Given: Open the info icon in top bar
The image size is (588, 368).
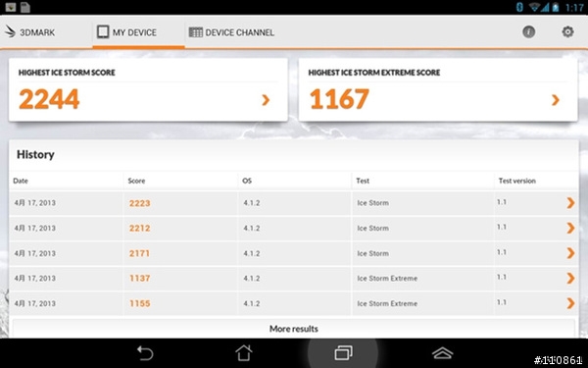Looking at the screenshot, I should point(529,32).
